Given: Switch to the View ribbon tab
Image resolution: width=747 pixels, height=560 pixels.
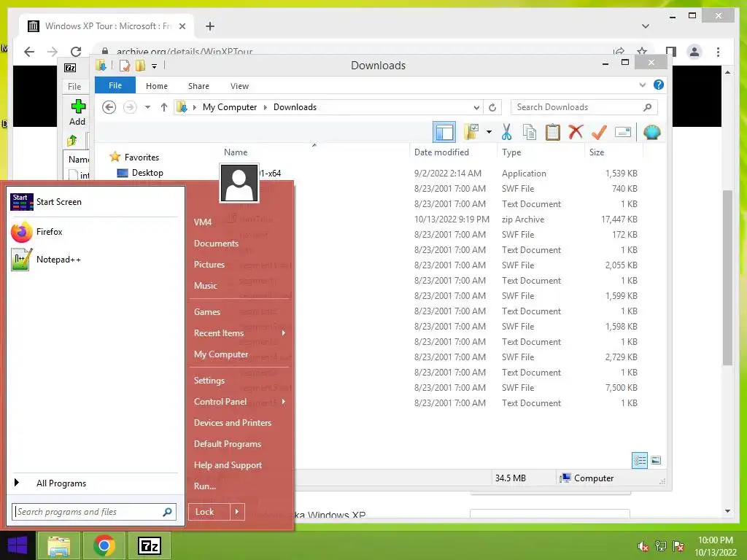Looking at the screenshot, I should [x=239, y=86].
